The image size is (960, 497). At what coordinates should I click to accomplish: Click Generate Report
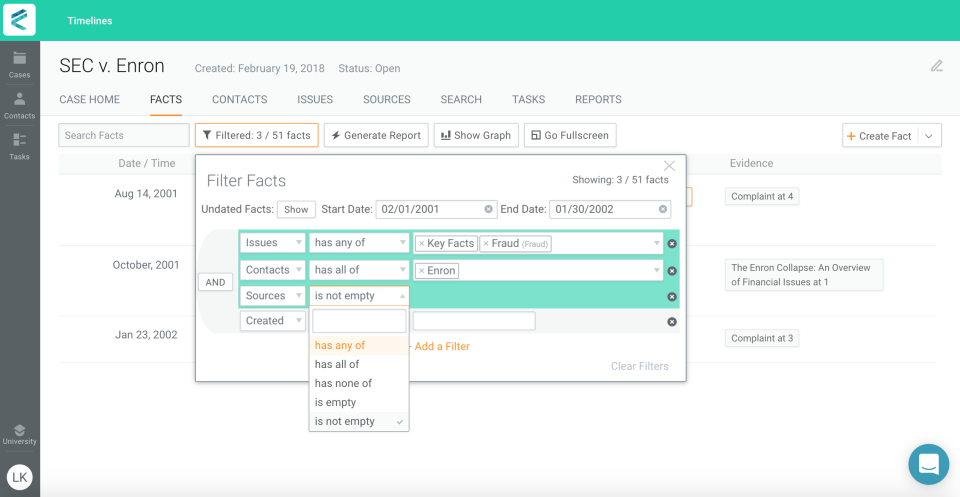coord(376,135)
